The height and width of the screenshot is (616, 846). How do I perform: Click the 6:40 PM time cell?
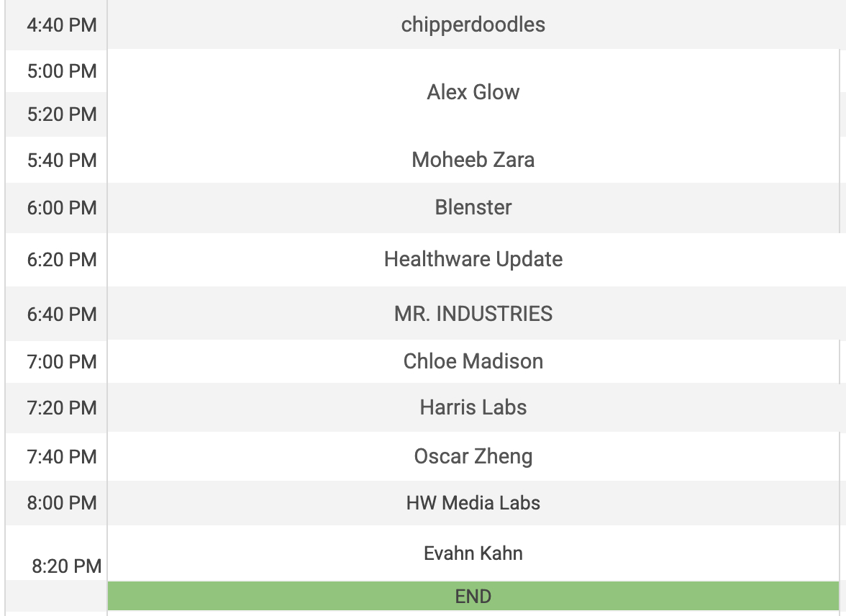(62, 314)
